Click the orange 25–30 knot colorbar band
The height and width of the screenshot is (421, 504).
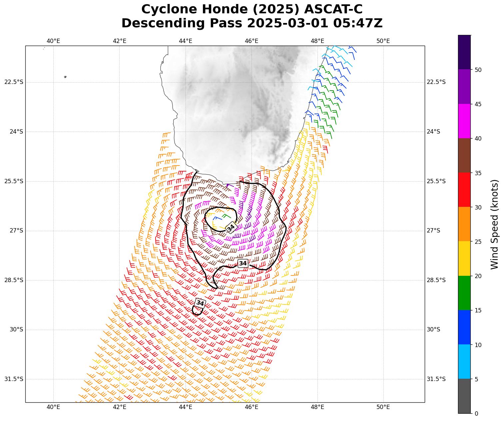tap(464, 224)
